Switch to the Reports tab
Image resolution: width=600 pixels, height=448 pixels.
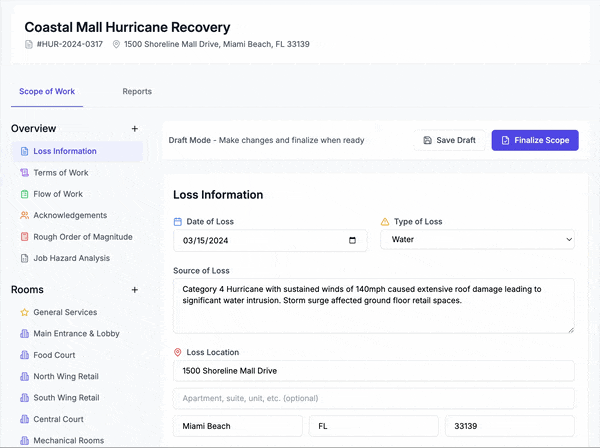(137, 92)
